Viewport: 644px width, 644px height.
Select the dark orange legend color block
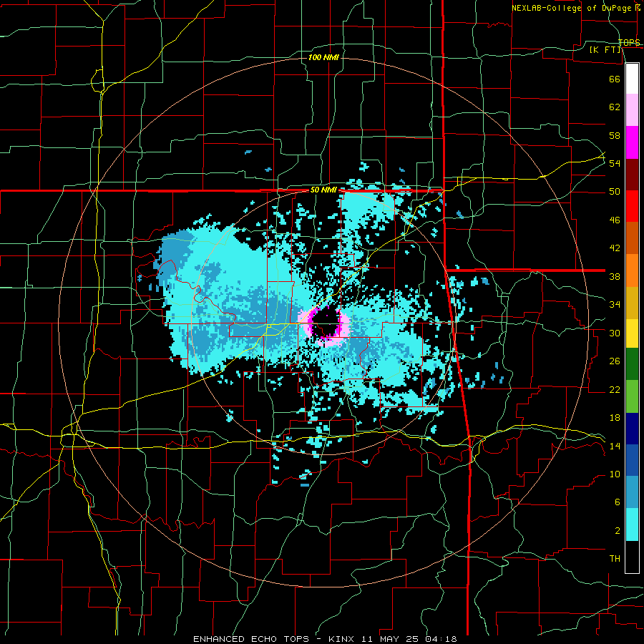[x=632, y=238]
